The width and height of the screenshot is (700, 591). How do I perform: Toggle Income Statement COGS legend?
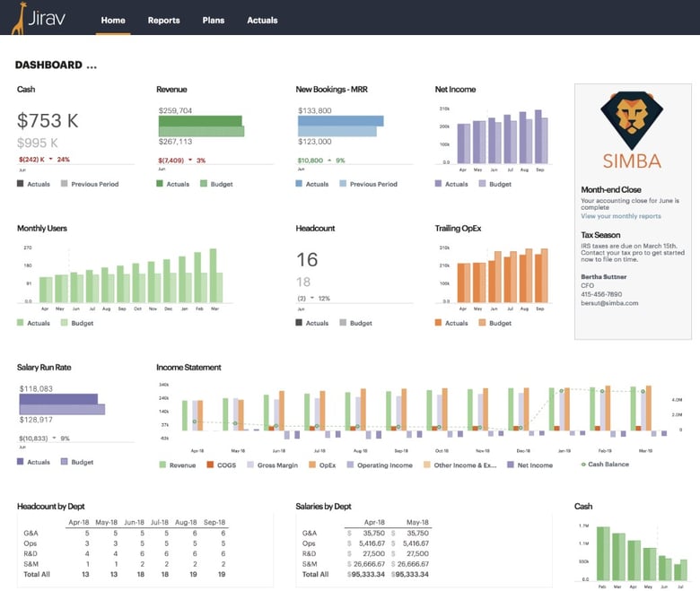[x=222, y=465]
